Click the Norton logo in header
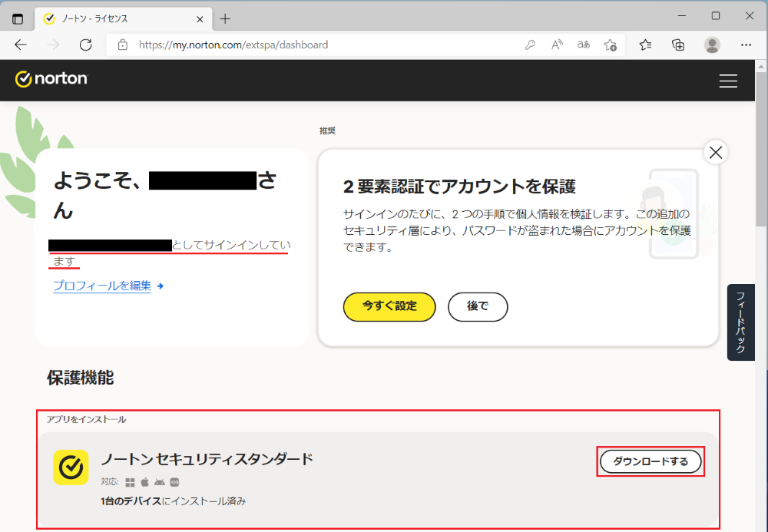Image resolution: width=768 pixels, height=532 pixels. click(51, 79)
